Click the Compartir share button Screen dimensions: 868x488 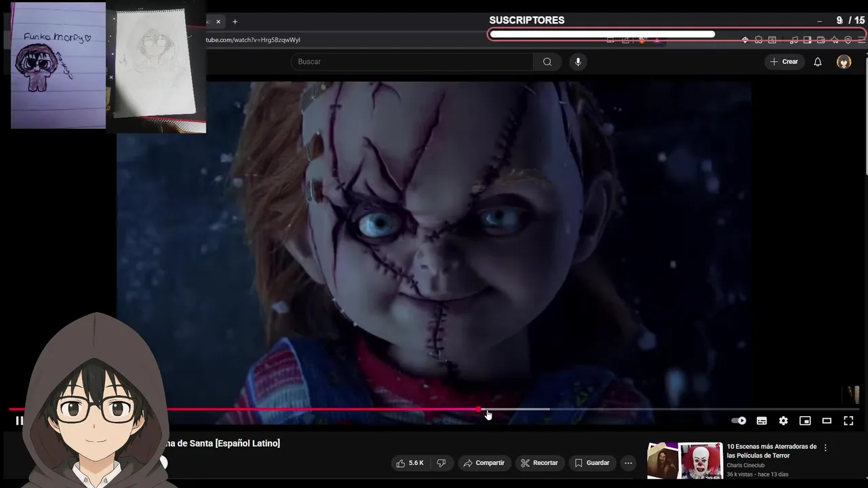[x=484, y=463]
